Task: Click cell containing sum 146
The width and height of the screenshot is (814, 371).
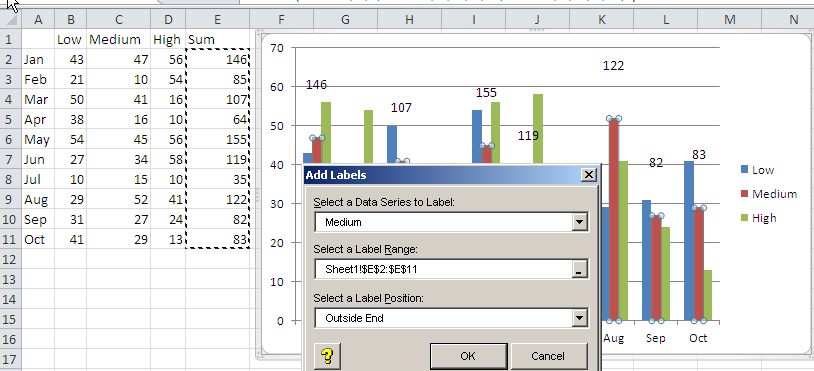Action: (x=218, y=60)
